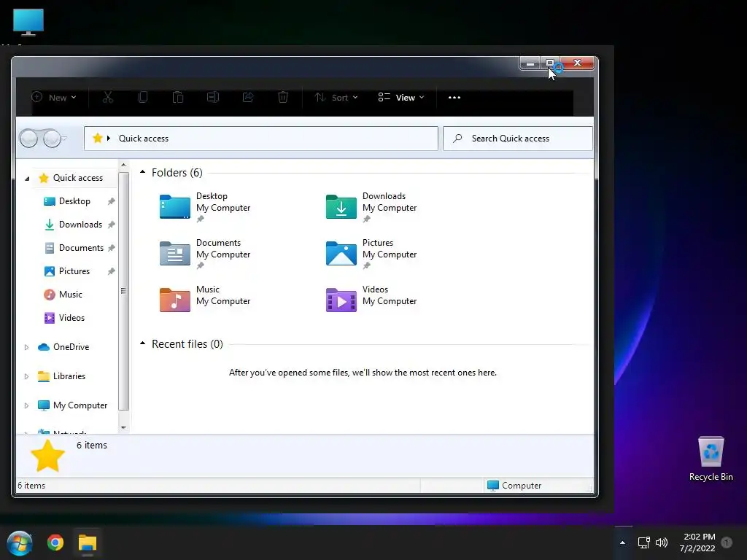Select Downloads in the navigation pane
747x560 pixels.
[80, 225]
